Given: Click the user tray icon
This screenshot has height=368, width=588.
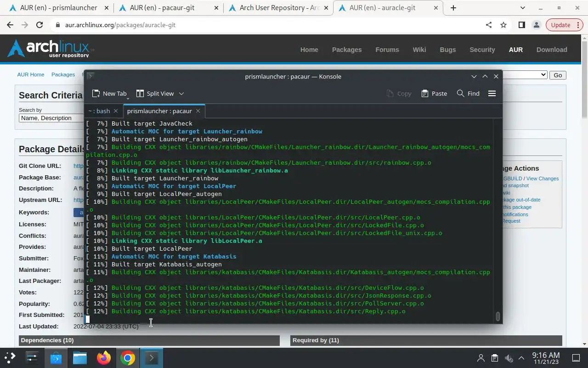Looking at the screenshot, I should [481, 358].
